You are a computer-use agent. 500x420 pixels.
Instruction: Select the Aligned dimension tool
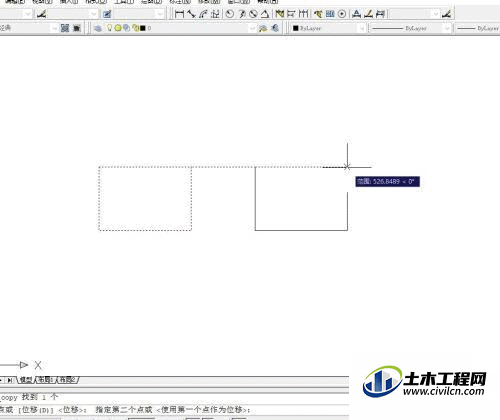point(191,14)
